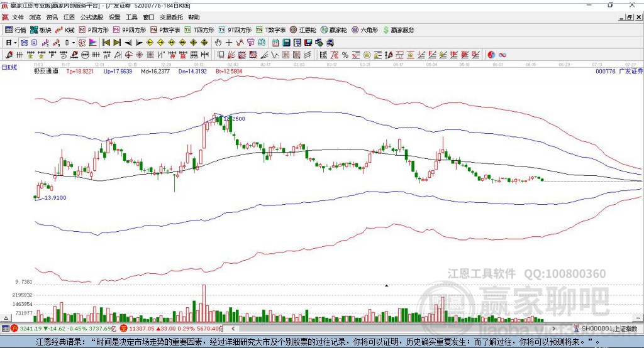The height and width of the screenshot is (348, 644).
Task: Click the 极反通道 indicator label
Action: pos(46,72)
